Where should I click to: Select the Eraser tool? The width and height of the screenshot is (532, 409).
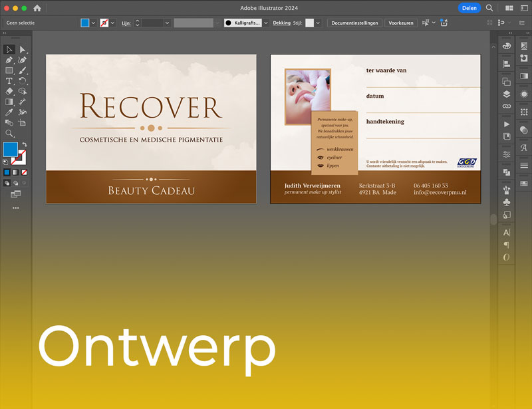coord(9,91)
